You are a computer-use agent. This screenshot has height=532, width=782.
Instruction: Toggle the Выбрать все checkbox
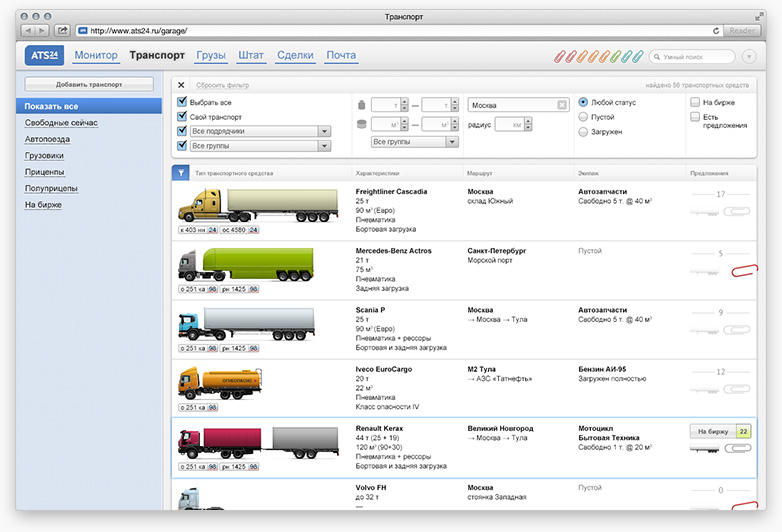pos(182,102)
